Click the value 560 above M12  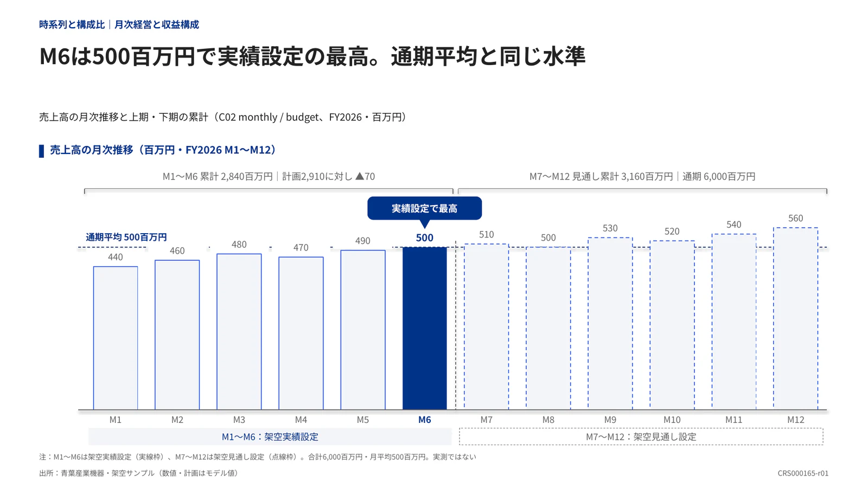point(796,219)
